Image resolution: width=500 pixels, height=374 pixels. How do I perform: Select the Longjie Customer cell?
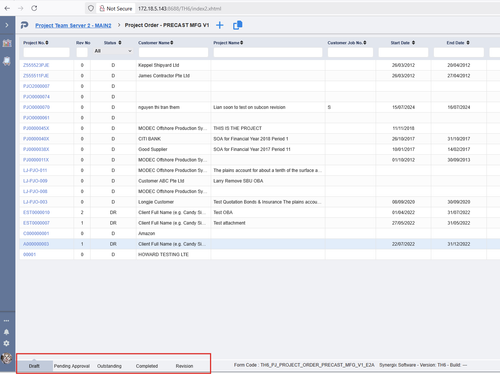tap(173, 202)
